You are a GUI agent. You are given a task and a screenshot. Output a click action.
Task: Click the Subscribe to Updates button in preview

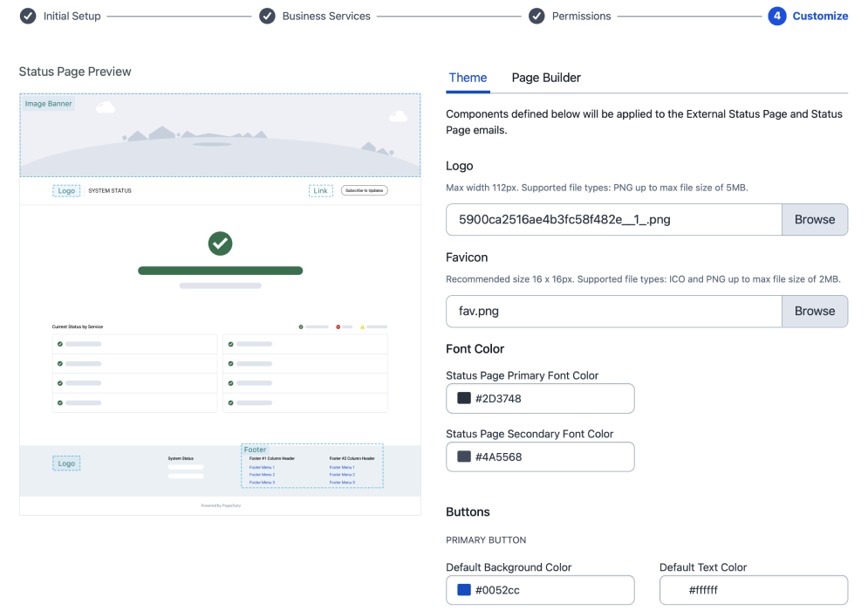pos(365,190)
